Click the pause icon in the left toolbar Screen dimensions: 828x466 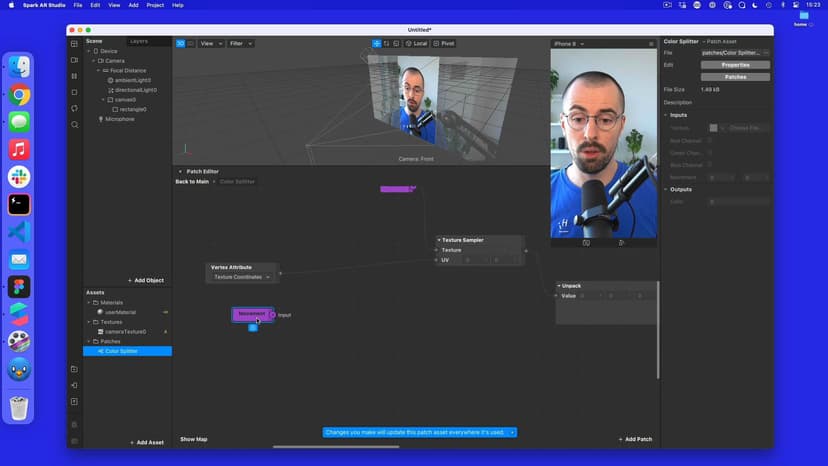click(x=74, y=76)
